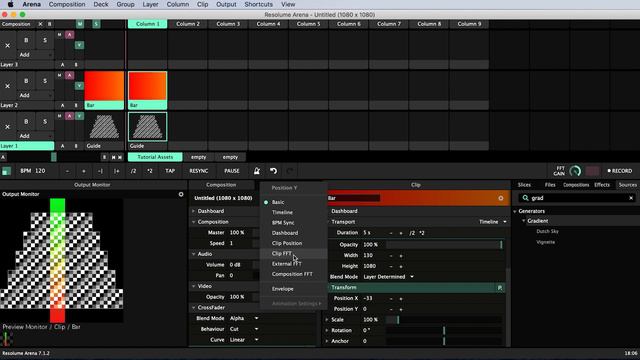Open Output Monitor settings gear
The image size is (640, 360).
(181, 194)
